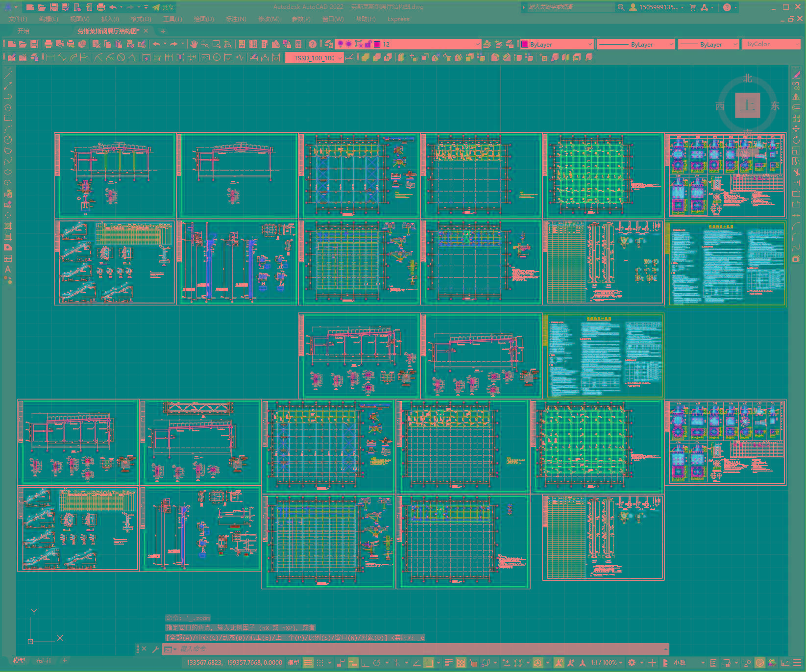Open the color control ByLayer dropdown
The height and width of the screenshot is (672, 806).
557,44
